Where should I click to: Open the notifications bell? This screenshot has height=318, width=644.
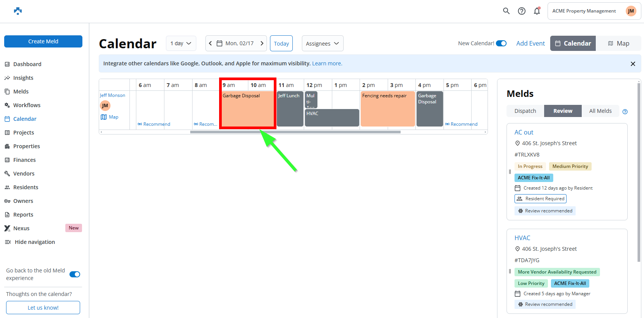tap(537, 11)
